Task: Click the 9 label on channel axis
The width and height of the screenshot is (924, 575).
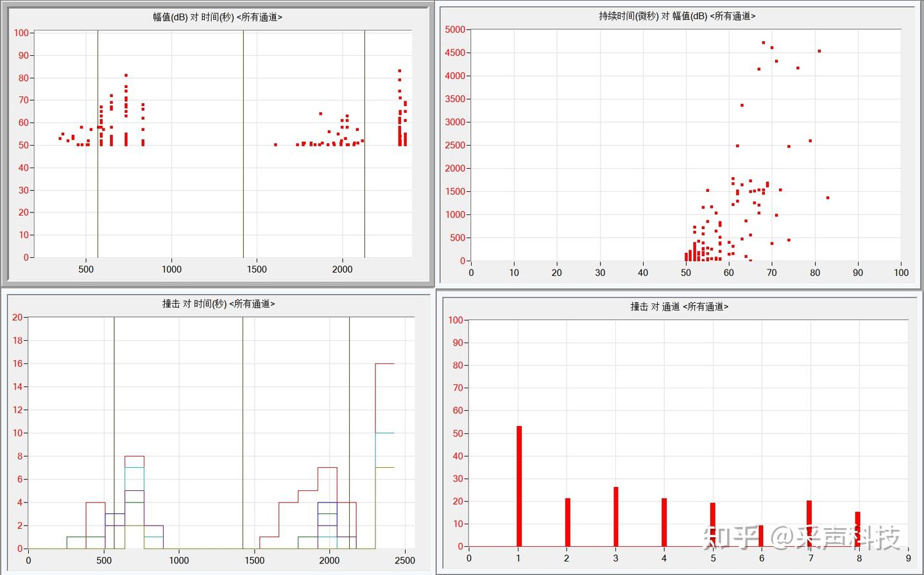Action: coord(909,558)
